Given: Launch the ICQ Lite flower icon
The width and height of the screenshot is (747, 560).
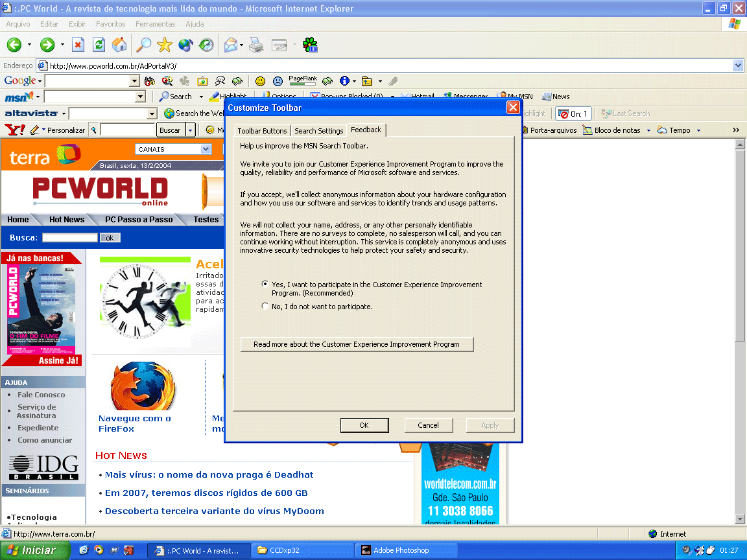Looking at the screenshot, I should [x=310, y=45].
